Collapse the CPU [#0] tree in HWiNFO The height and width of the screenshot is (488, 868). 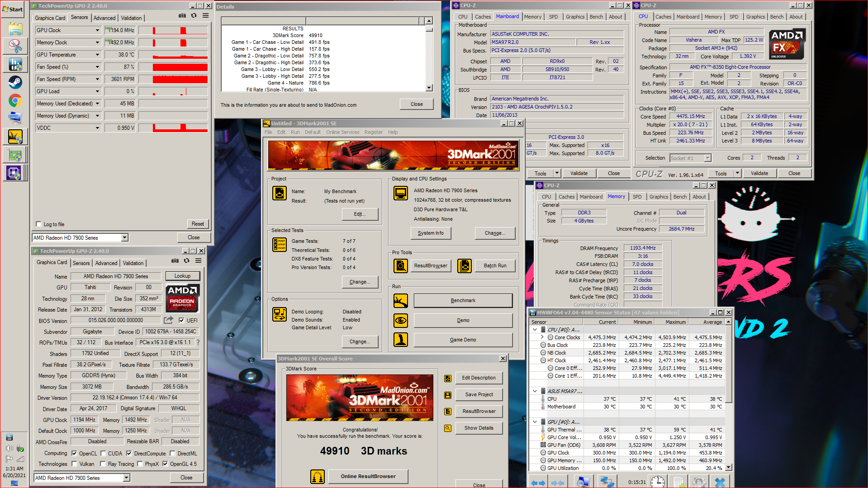[x=535, y=330]
